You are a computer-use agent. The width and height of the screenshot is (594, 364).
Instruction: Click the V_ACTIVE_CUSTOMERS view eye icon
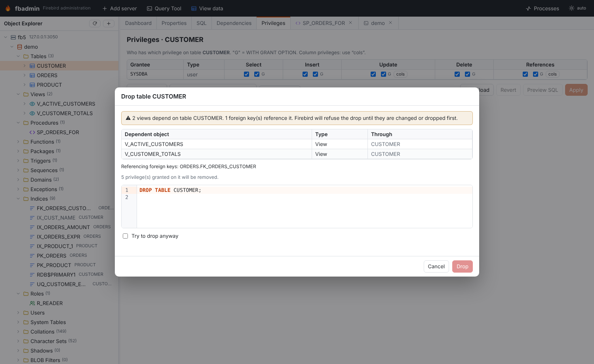[x=32, y=104]
